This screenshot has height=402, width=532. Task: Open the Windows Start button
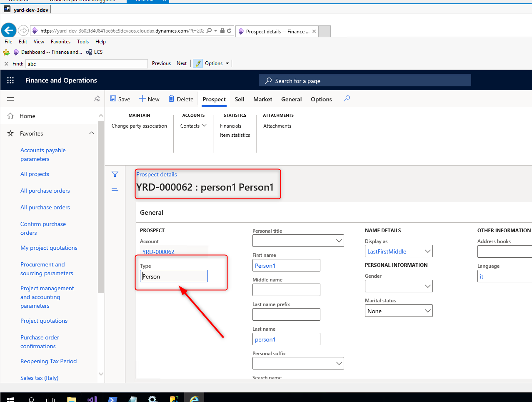coord(10,399)
